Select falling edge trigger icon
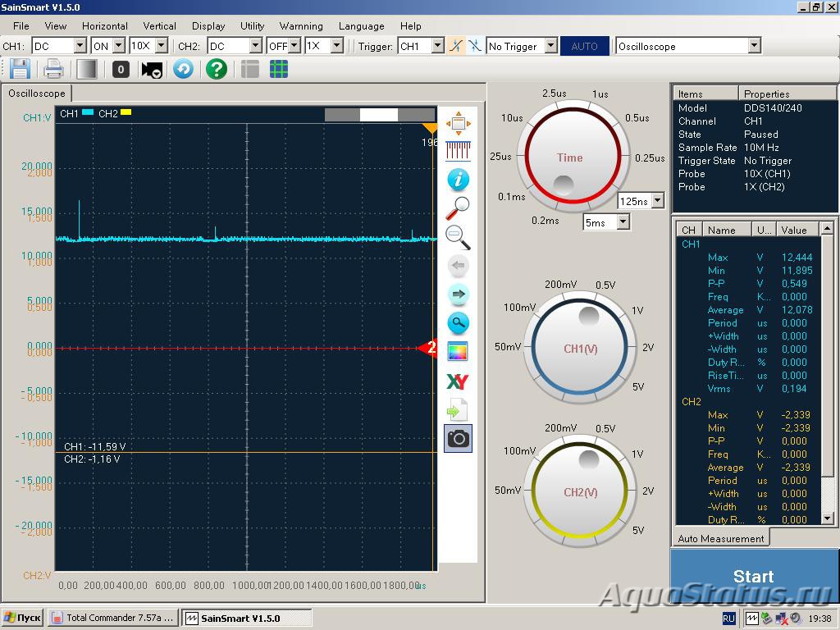The height and width of the screenshot is (630, 840). coord(475,46)
